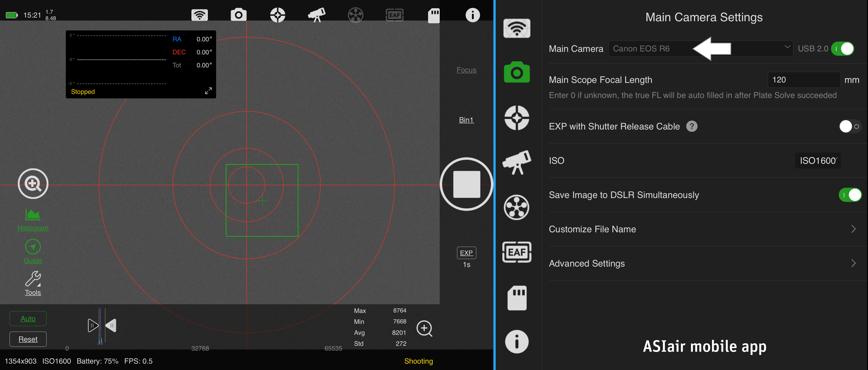Click the Reset histogram button
This screenshot has height=370, width=868.
28,339
